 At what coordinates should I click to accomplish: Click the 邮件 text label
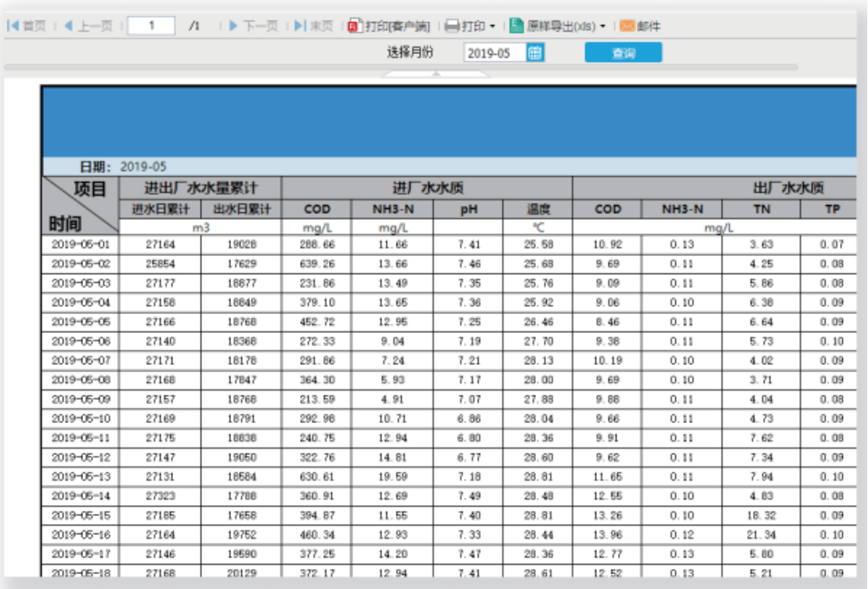[649, 26]
